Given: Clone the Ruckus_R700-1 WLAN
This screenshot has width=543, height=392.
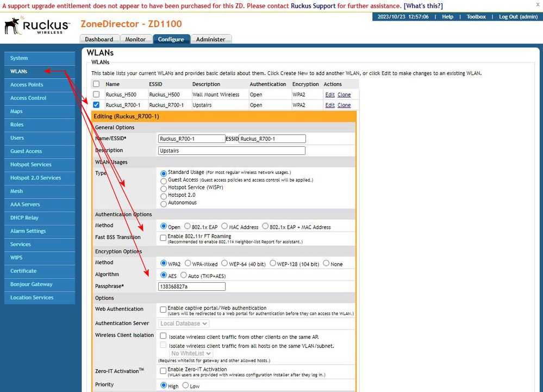Looking at the screenshot, I should click(344, 105).
